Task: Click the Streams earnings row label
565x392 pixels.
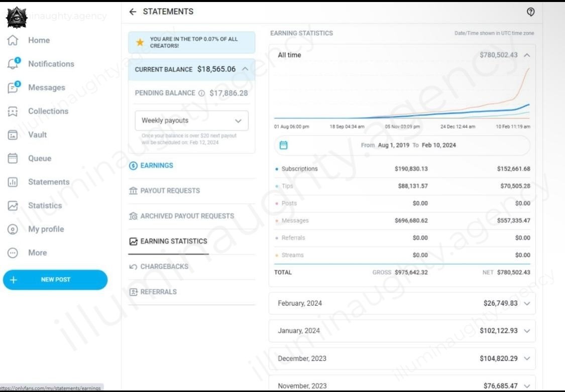Action: pyautogui.click(x=292, y=255)
